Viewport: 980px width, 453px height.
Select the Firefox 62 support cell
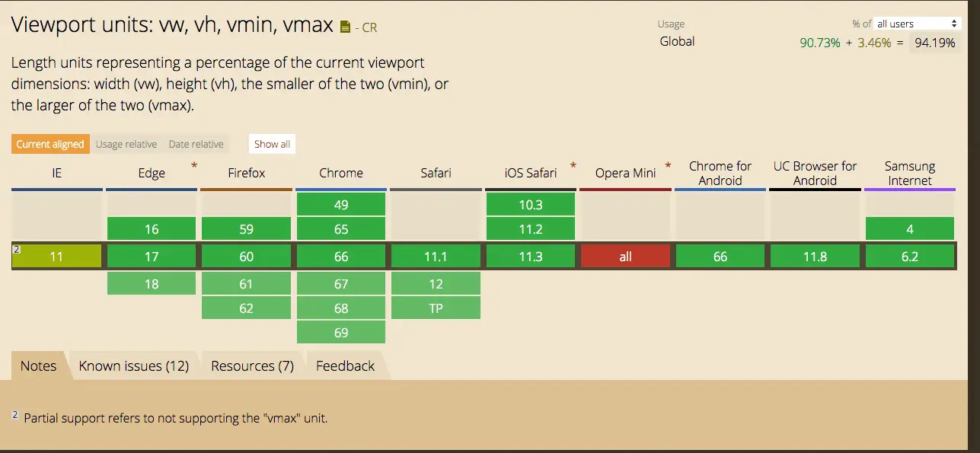[247, 308]
